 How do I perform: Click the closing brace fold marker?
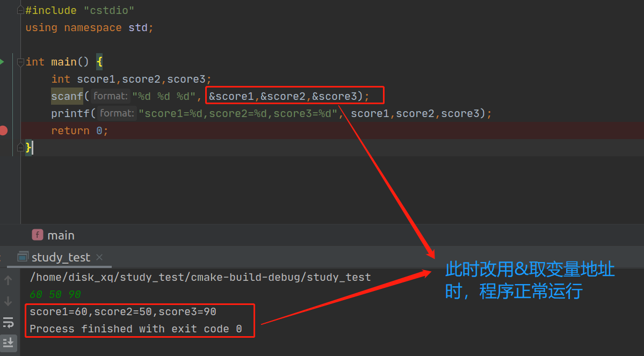coord(20,148)
